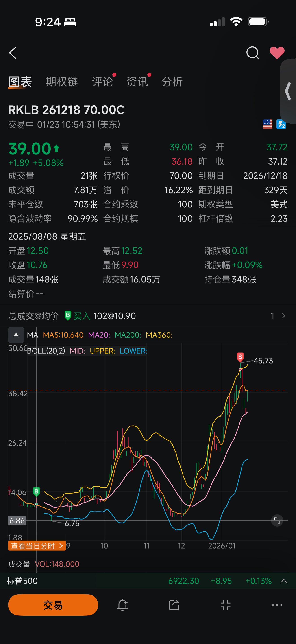Open 查看当日分时 link
The image size is (296, 644).
click(37, 546)
